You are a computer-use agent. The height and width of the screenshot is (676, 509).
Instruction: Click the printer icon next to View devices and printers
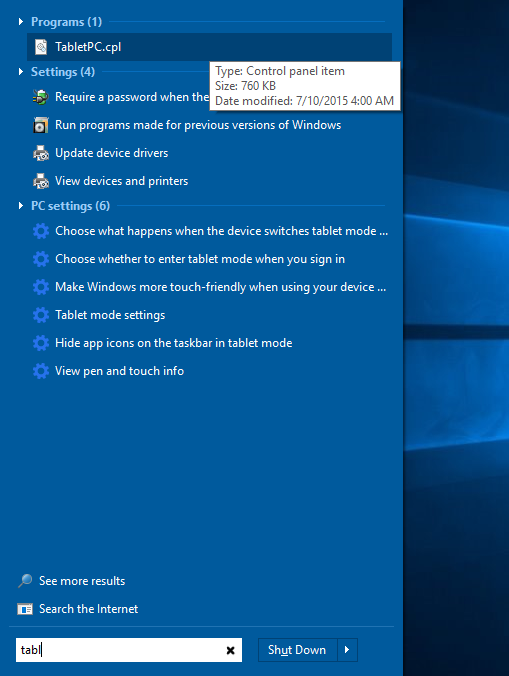[41, 181]
